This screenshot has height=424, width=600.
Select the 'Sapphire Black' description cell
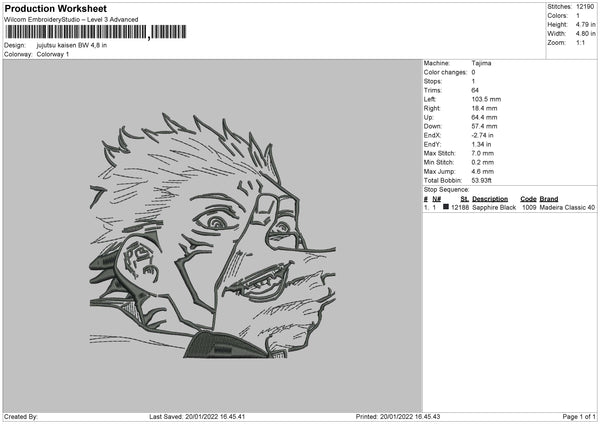[494, 207]
